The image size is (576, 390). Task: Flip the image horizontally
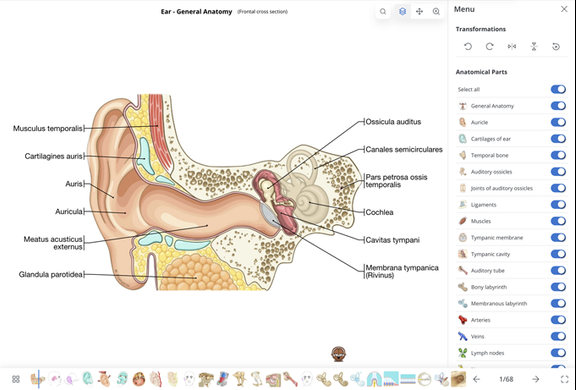[512, 47]
